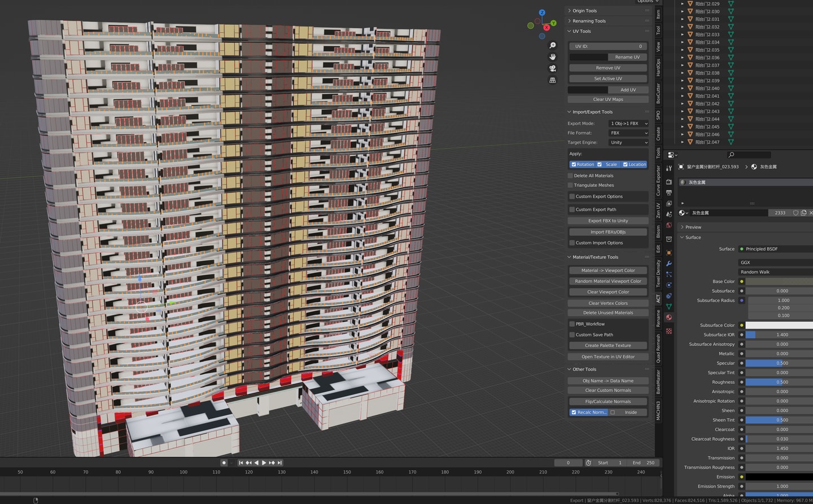Open the File Format FBX dropdown

tap(628, 133)
